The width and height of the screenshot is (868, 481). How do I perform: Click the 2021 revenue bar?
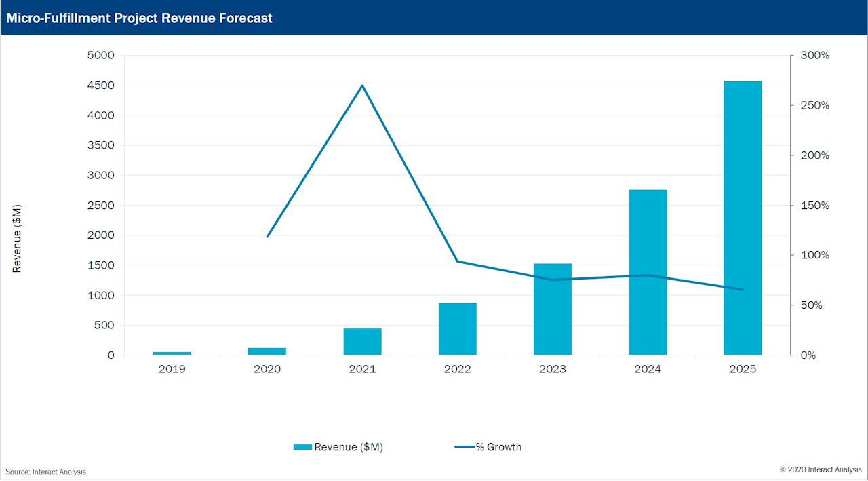pyautogui.click(x=362, y=342)
